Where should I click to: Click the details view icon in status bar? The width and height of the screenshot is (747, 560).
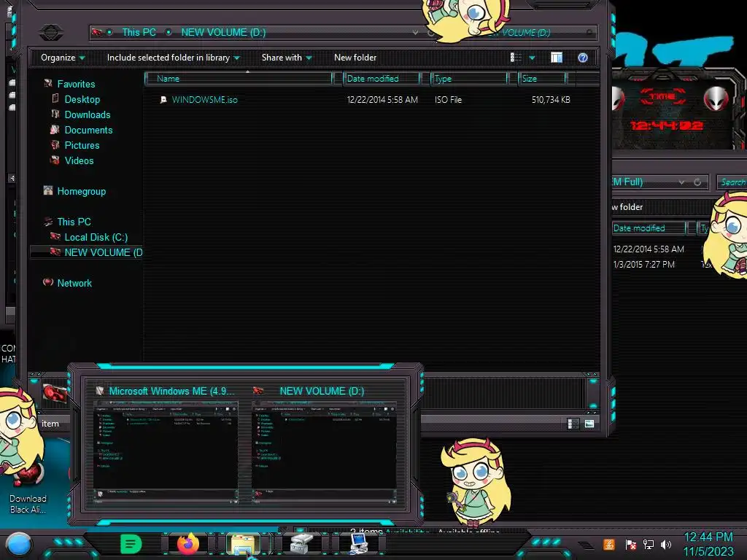tap(573, 424)
